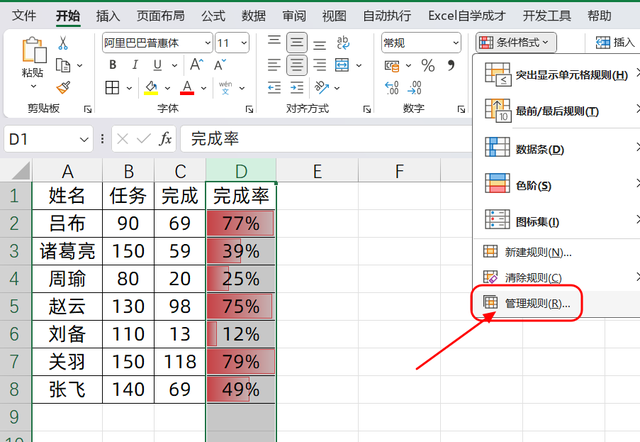This screenshot has width=640, height=442.
Task: Center text horizontally
Action: click(x=297, y=65)
